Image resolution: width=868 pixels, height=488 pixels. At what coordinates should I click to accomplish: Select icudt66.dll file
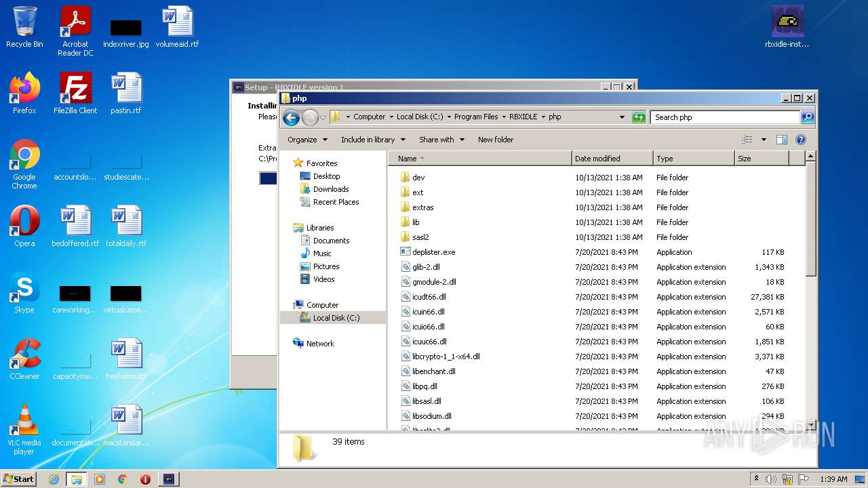pos(422,297)
